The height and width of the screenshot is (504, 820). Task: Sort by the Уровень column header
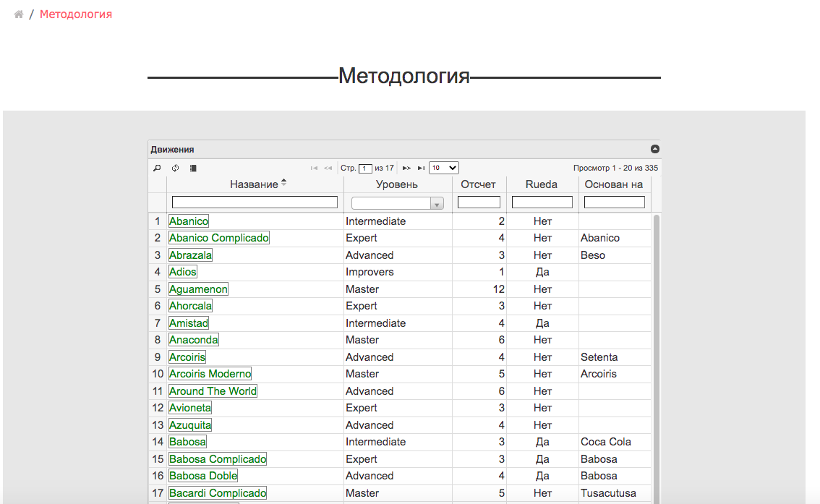pyautogui.click(x=397, y=184)
